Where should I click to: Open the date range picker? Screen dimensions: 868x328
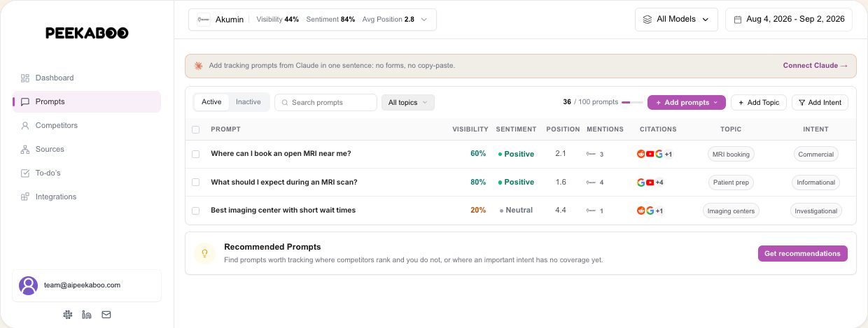[x=789, y=20]
